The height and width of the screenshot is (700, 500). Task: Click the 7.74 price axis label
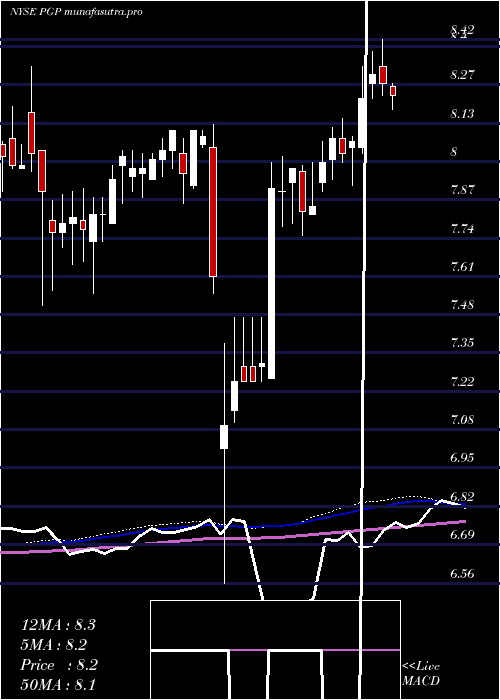coord(462,229)
